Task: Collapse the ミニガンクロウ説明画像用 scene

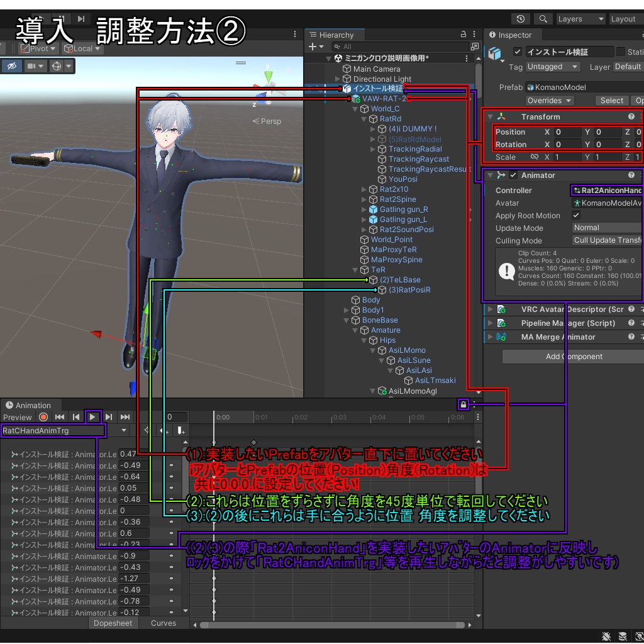Action: click(x=328, y=58)
